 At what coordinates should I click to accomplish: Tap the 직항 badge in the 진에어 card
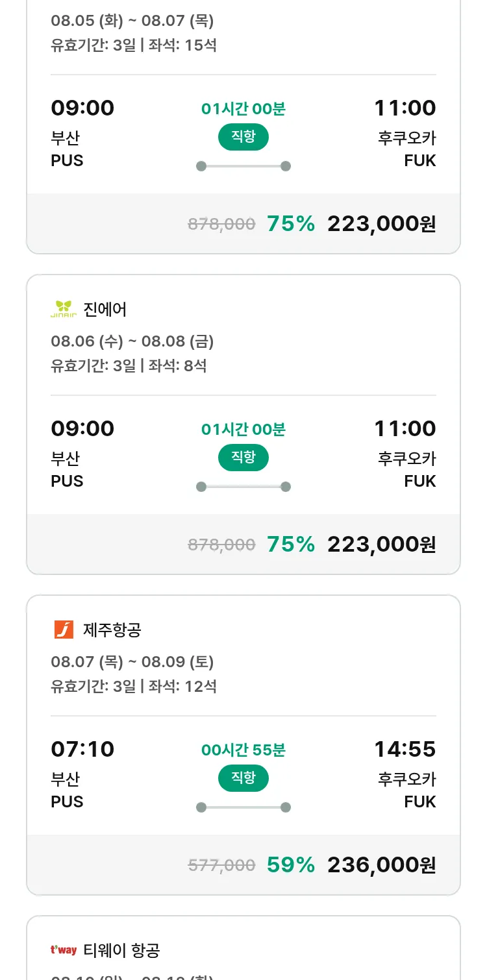coord(243,458)
